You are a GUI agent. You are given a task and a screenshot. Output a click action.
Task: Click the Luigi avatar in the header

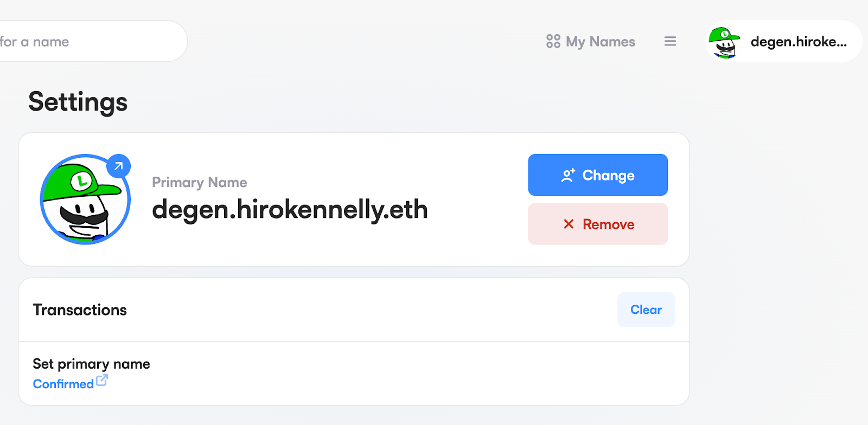pos(724,42)
